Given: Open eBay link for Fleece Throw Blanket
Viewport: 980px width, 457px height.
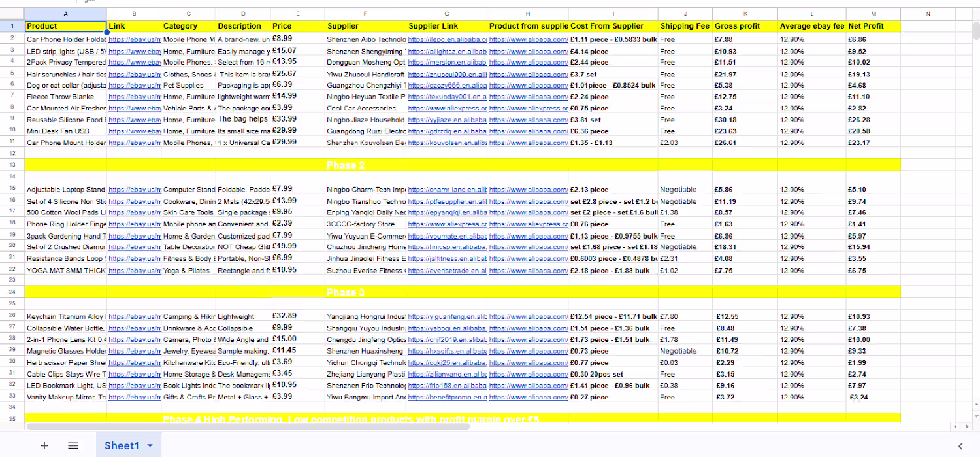Looking at the screenshot, I should click(x=135, y=97).
